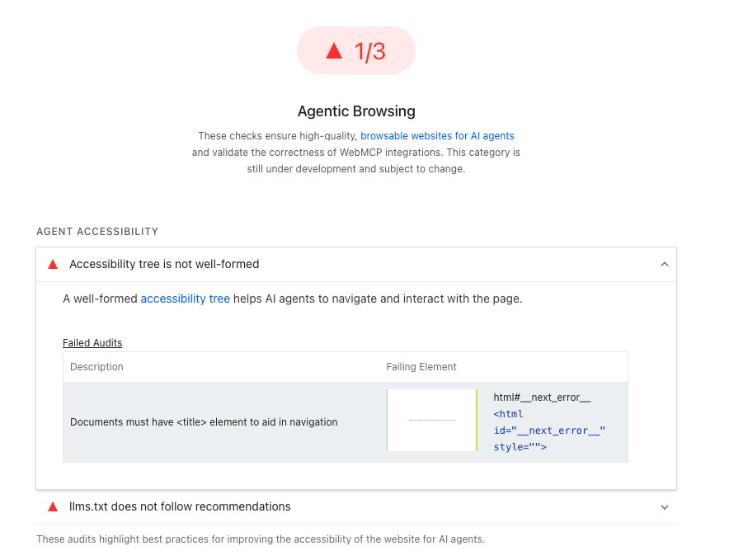Image resolution: width=729 pixels, height=560 pixels.
Task: Click the Description column header
Action: [x=96, y=366]
